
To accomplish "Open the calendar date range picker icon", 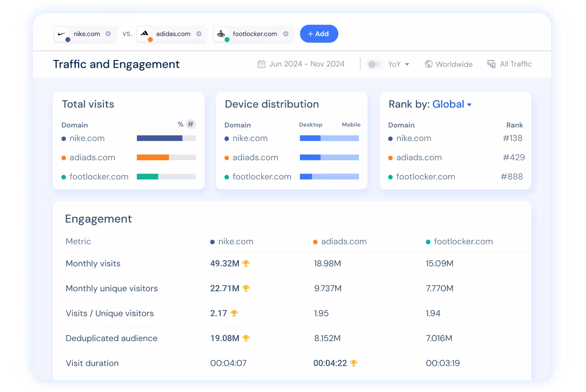I will tap(261, 64).
